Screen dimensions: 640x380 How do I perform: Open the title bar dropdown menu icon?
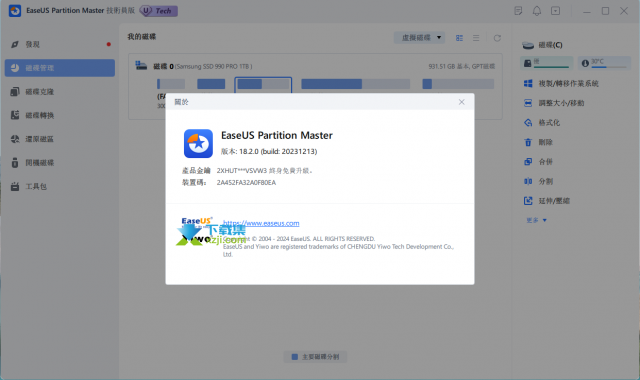(x=556, y=11)
